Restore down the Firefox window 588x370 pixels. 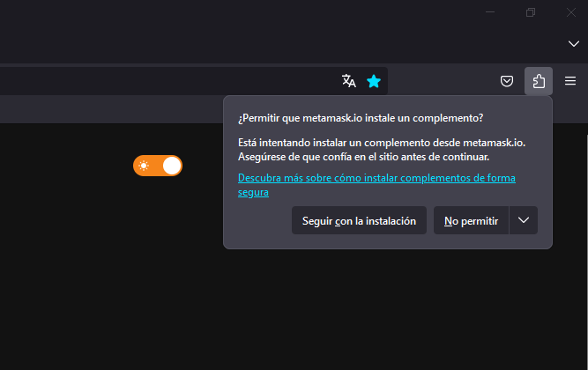click(530, 12)
